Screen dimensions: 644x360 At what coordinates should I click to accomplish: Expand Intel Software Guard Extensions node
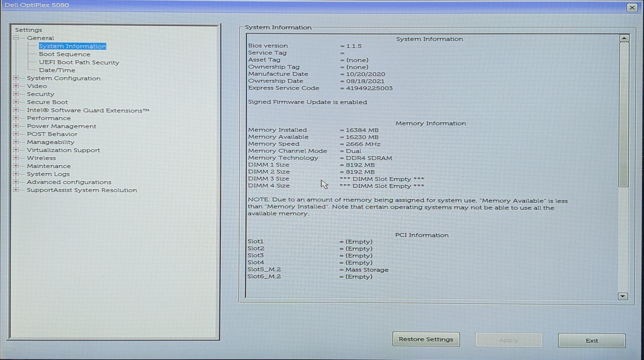(x=16, y=110)
